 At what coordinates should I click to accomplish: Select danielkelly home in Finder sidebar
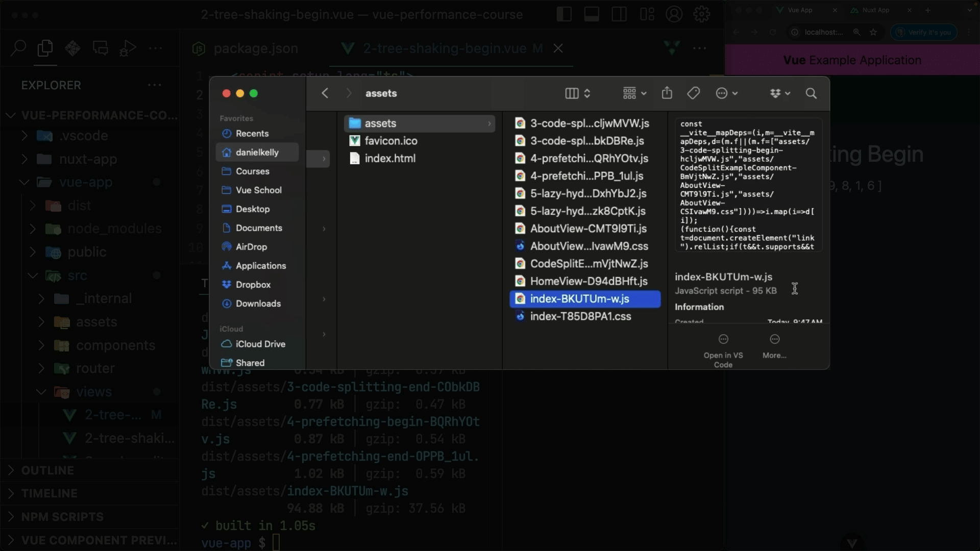pyautogui.click(x=257, y=152)
